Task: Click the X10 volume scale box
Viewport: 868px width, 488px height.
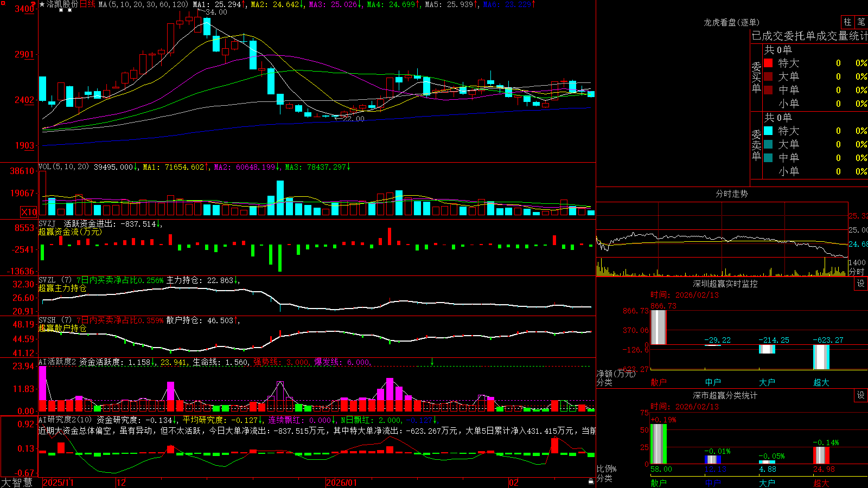Action: pyautogui.click(x=29, y=212)
